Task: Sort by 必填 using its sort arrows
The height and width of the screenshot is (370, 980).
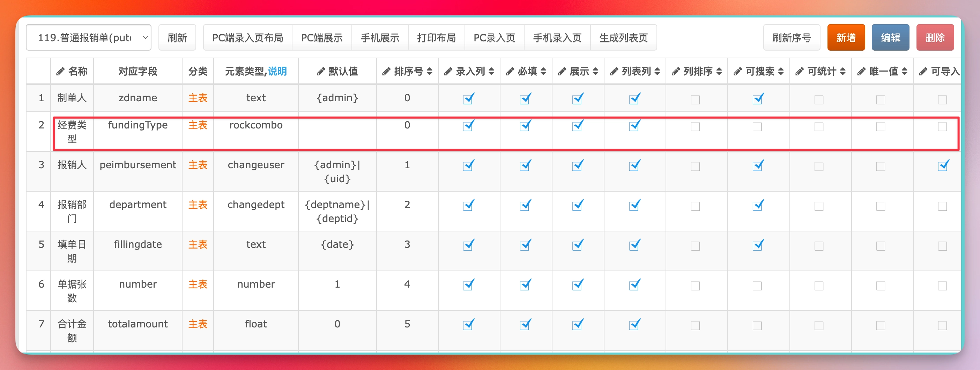Action: pos(543,71)
